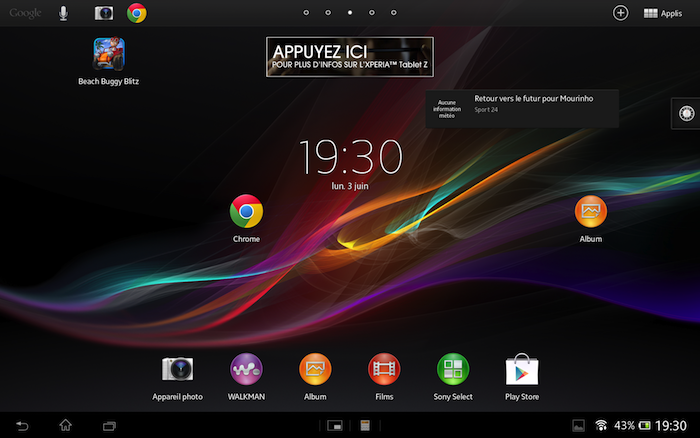Show recent apps list
Viewport: 700px width, 438px height.
tap(110, 425)
